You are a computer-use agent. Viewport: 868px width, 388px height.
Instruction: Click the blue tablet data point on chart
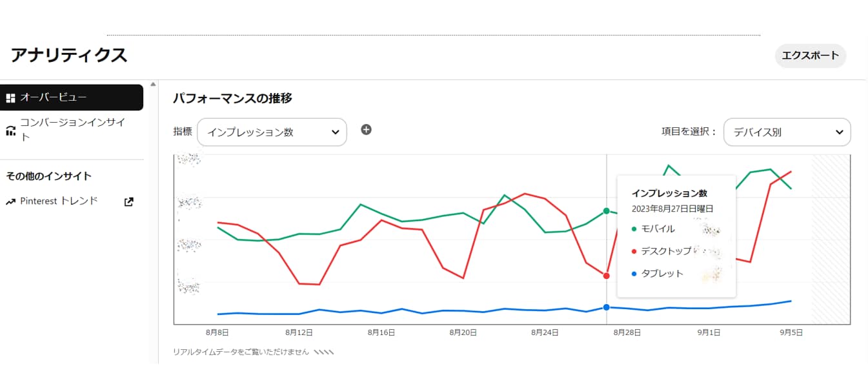point(606,307)
